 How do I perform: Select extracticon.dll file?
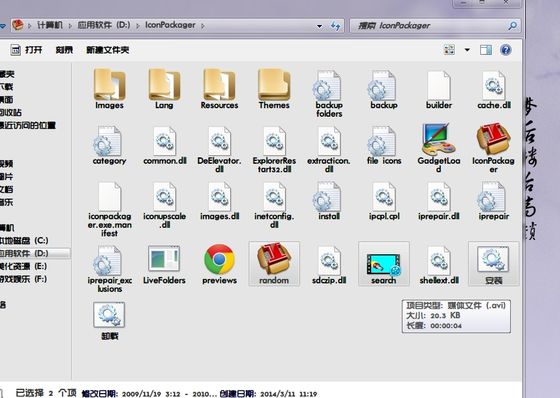point(329,149)
